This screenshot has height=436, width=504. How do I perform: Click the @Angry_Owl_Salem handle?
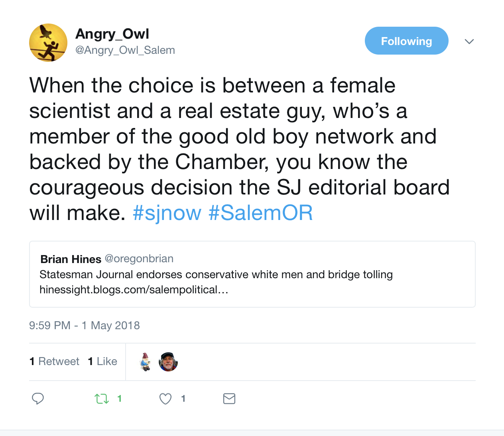[x=125, y=50]
